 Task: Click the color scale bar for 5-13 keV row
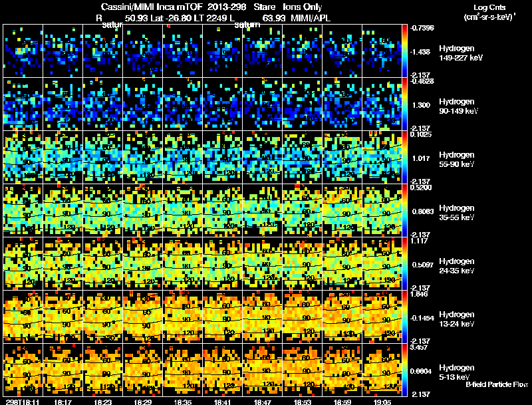pos(404,370)
